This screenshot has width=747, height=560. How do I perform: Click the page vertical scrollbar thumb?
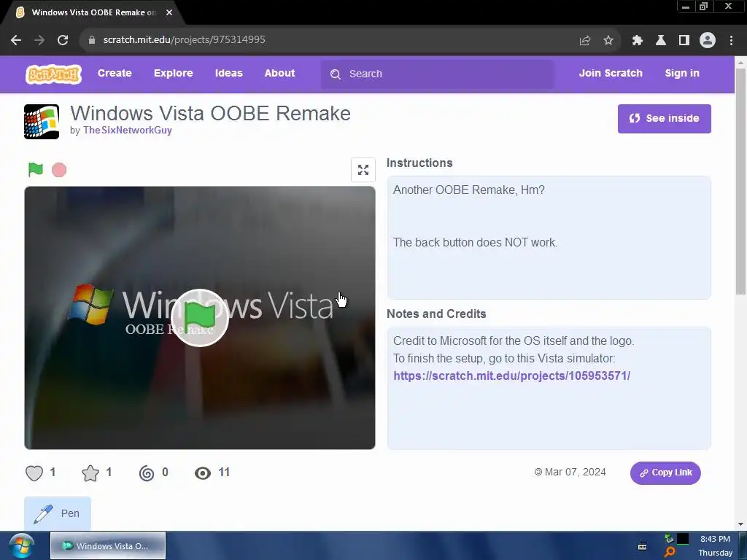[740, 181]
